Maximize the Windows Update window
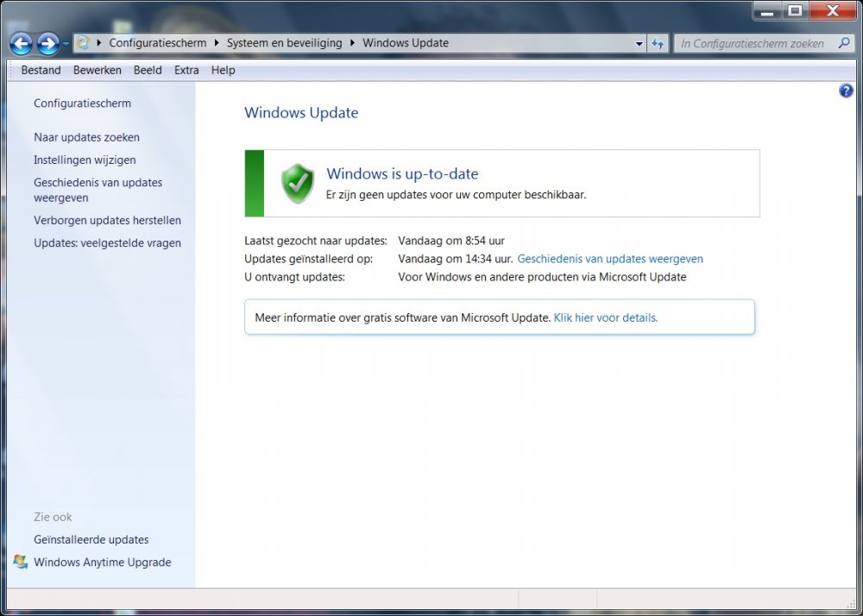863x616 pixels. (795, 11)
